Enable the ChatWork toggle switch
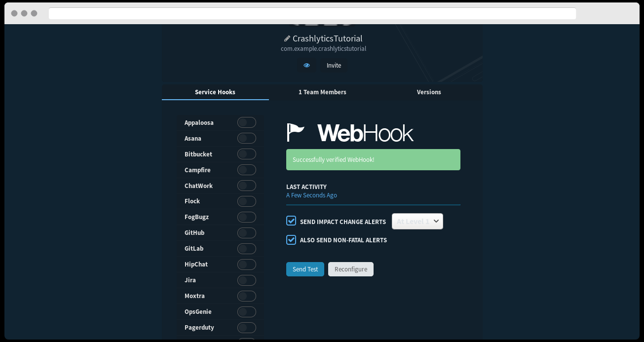Image resolution: width=644 pixels, height=342 pixels. [x=247, y=186]
